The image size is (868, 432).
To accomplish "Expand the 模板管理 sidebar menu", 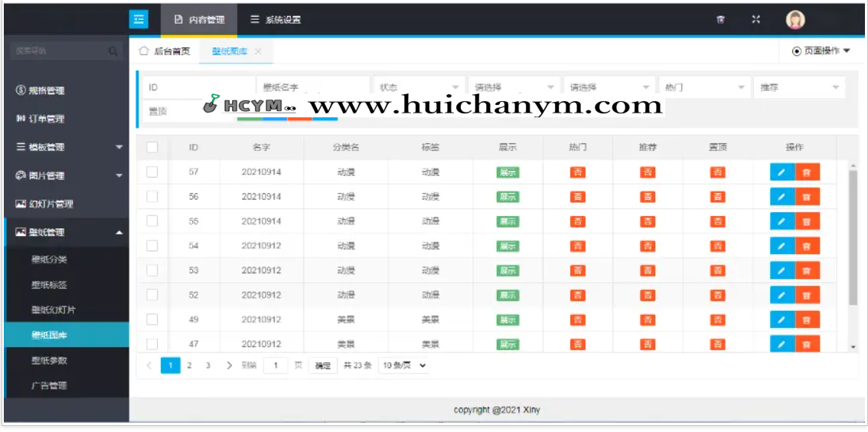I will (67, 147).
